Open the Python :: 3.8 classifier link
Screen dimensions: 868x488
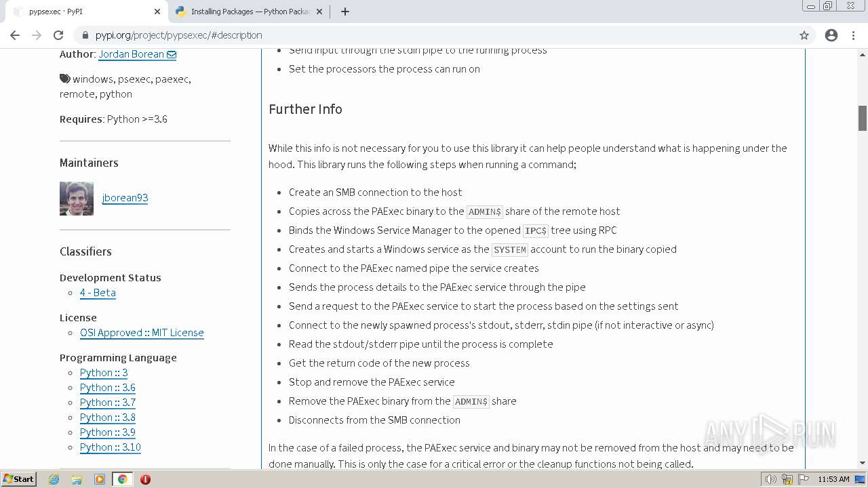(x=108, y=418)
